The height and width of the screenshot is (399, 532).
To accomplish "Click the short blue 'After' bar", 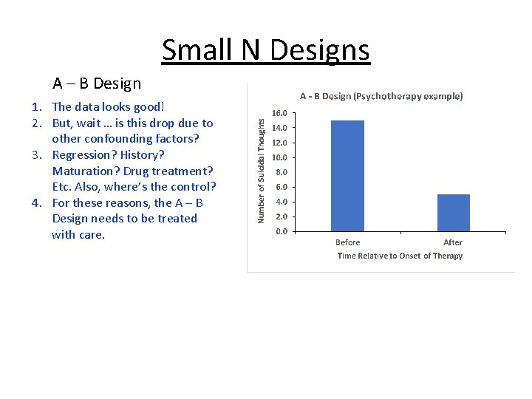I will tap(453, 213).
